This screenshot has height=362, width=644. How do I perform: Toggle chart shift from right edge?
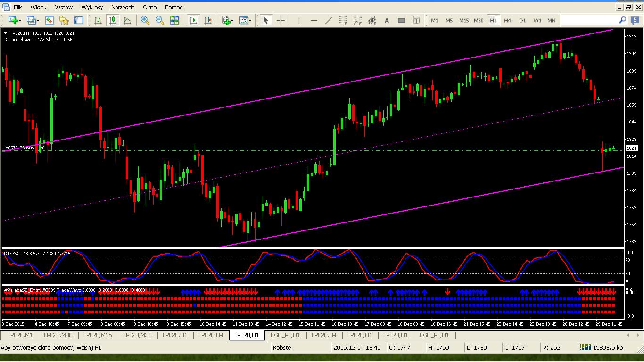208,20
